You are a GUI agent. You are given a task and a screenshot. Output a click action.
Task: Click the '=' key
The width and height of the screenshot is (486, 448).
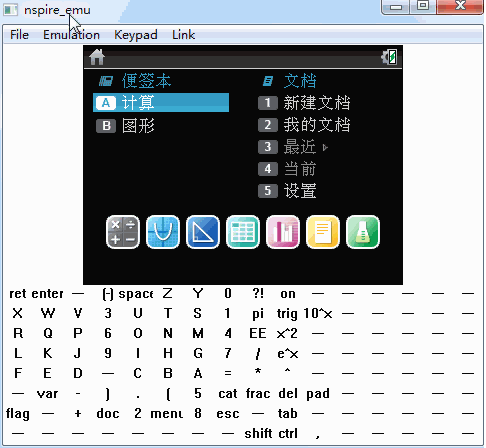tap(228, 373)
